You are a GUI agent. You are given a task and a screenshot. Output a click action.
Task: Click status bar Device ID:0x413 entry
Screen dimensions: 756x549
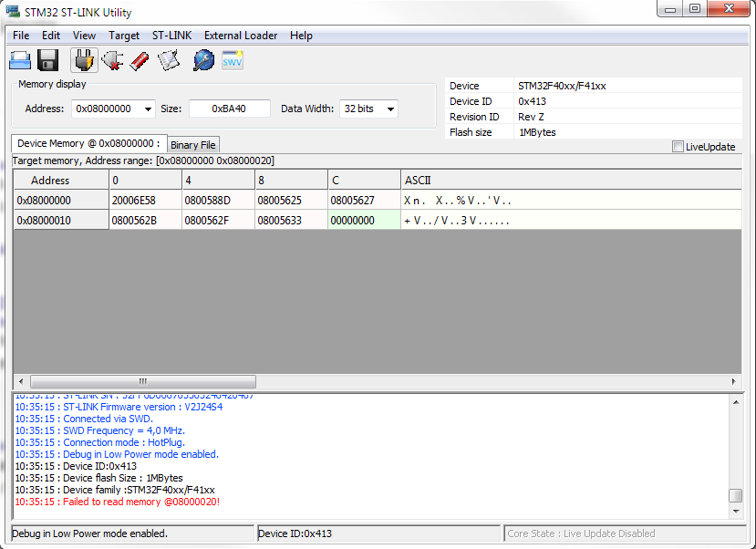pyautogui.click(x=295, y=533)
